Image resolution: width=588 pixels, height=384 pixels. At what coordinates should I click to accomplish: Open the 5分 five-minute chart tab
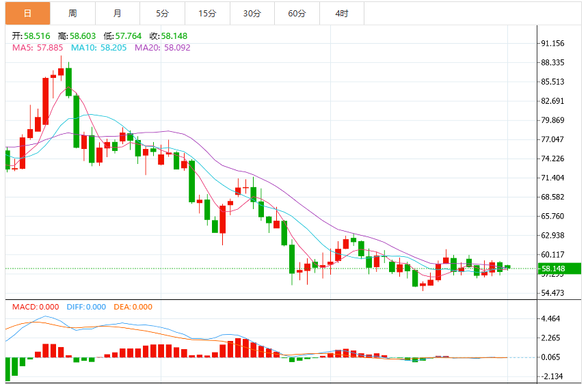[162, 14]
